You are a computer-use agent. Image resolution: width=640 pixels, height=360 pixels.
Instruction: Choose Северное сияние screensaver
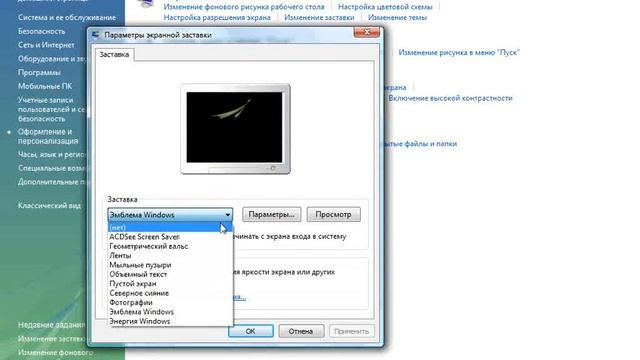(170, 293)
